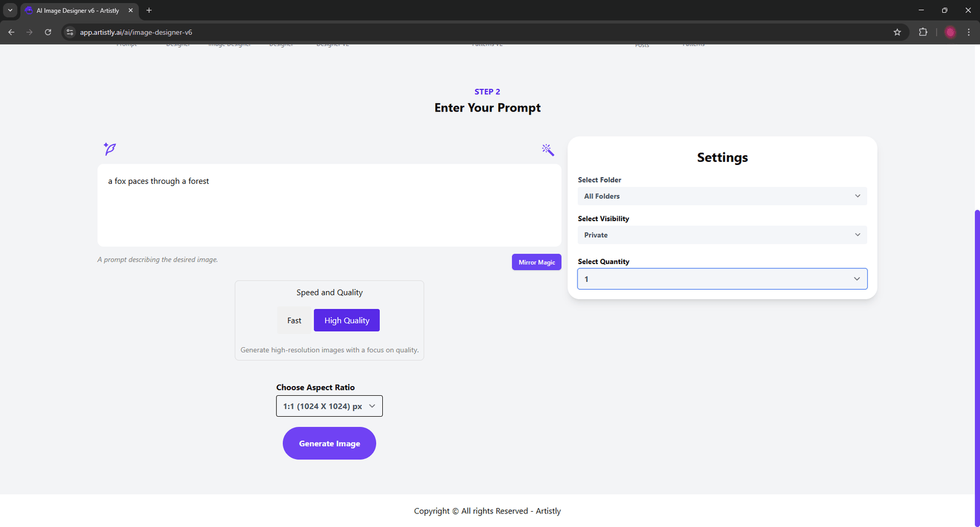The width and height of the screenshot is (980, 527).
Task: Open the browser extensions puzzle icon
Action: click(x=923, y=32)
